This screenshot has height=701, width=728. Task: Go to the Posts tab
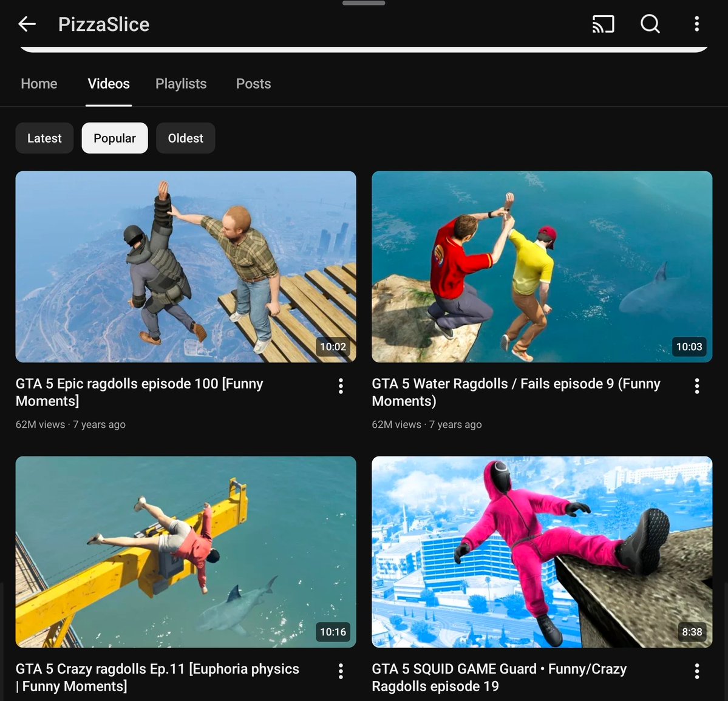(254, 84)
